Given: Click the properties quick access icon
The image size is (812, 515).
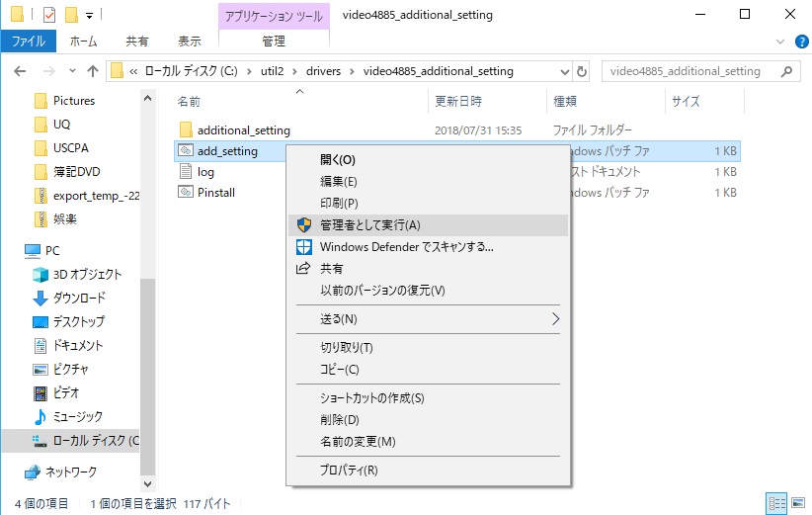Looking at the screenshot, I should click(x=49, y=15).
